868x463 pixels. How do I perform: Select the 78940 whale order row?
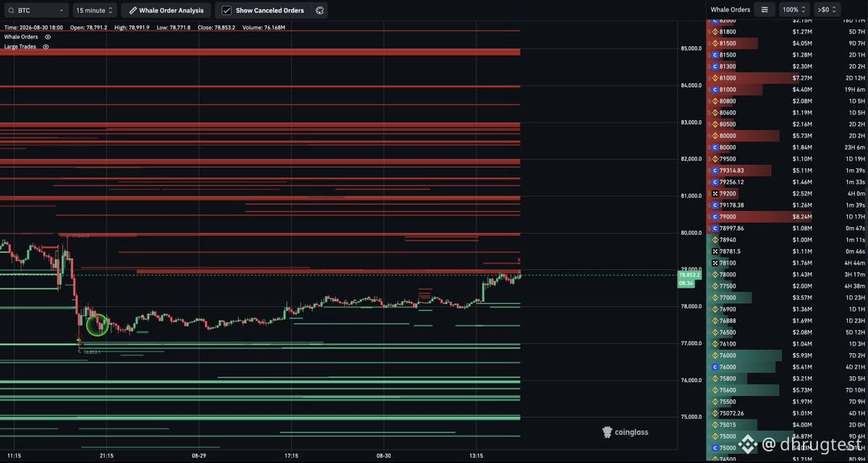pyautogui.click(x=786, y=240)
